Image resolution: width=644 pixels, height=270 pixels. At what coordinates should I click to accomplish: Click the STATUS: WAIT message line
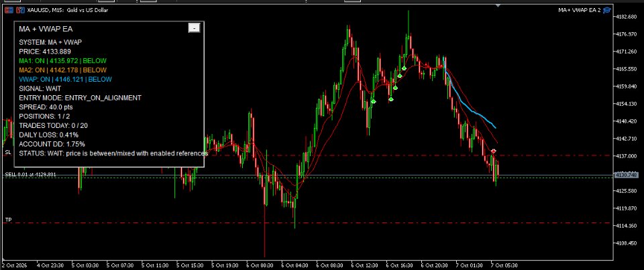pos(113,153)
